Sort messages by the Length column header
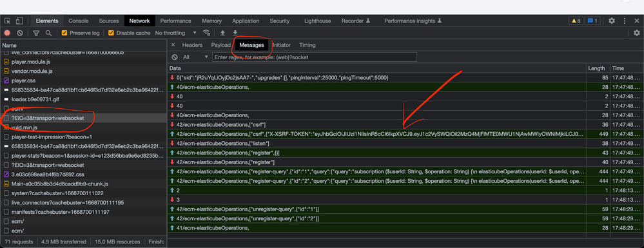644x248 pixels. coord(598,68)
